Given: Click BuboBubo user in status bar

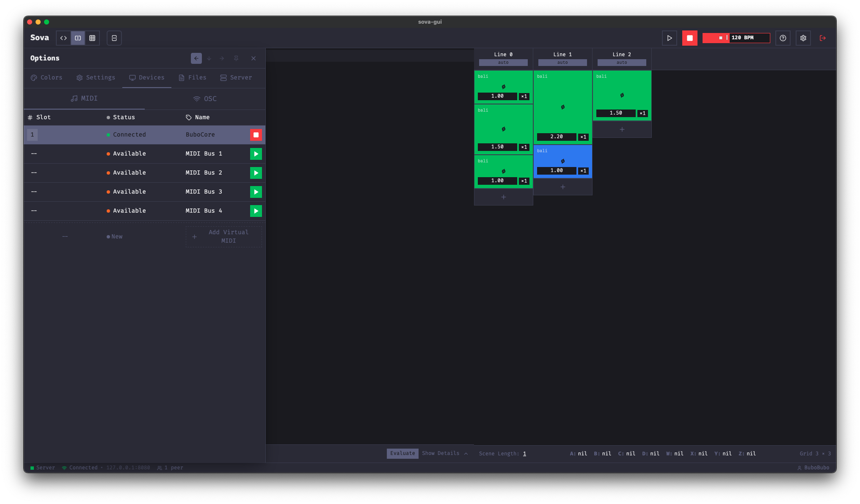Looking at the screenshot, I should (x=813, y=468).
